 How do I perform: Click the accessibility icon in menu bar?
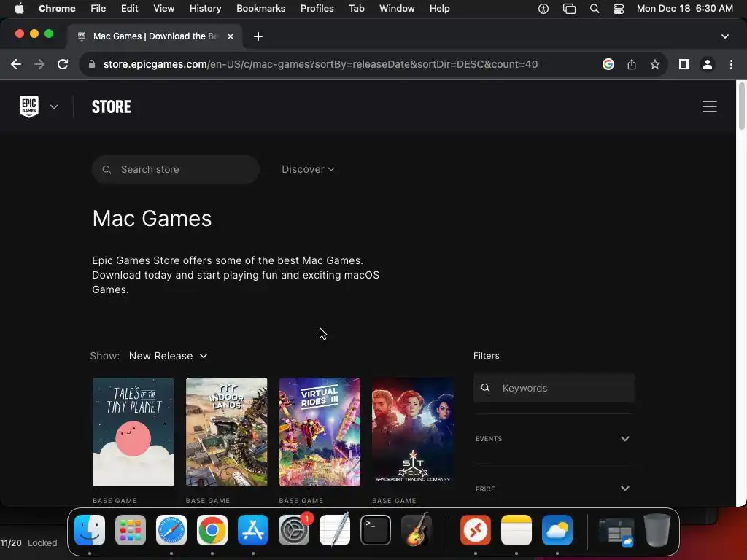[543, 9]
